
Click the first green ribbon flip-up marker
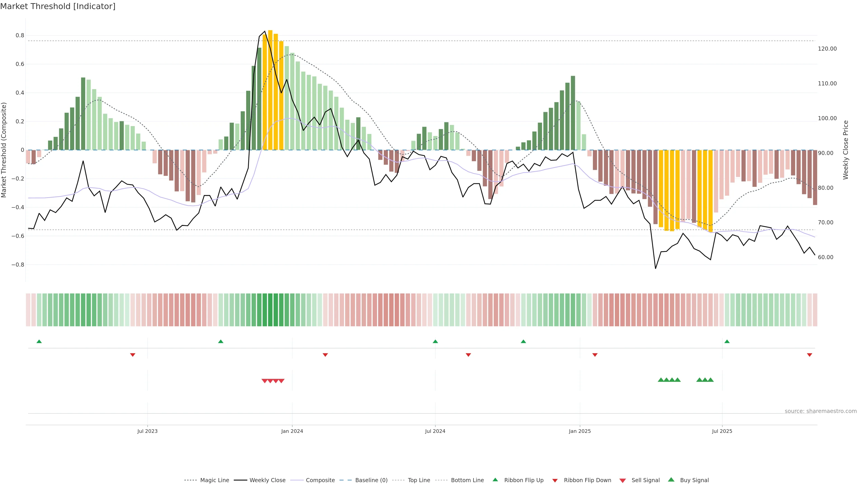(39, 342)
